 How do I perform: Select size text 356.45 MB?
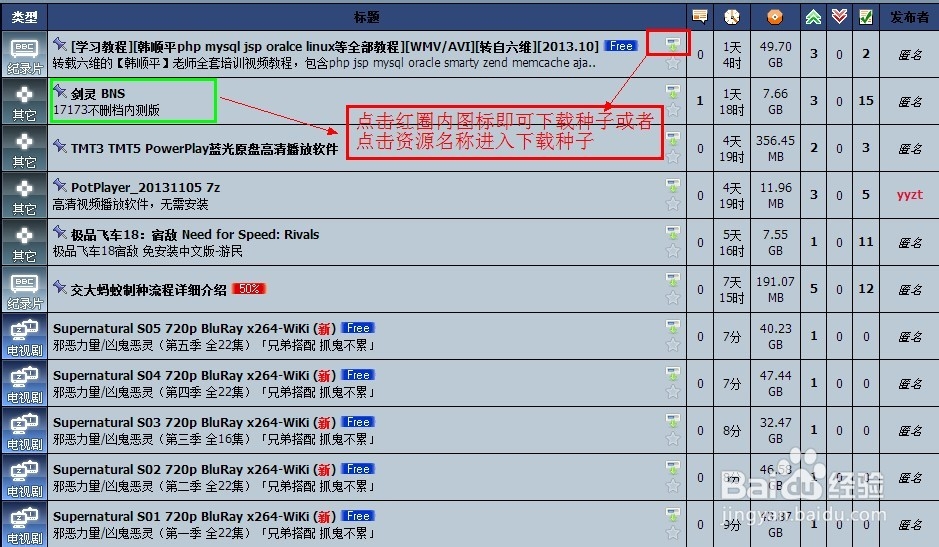click(x=776, y=148)
